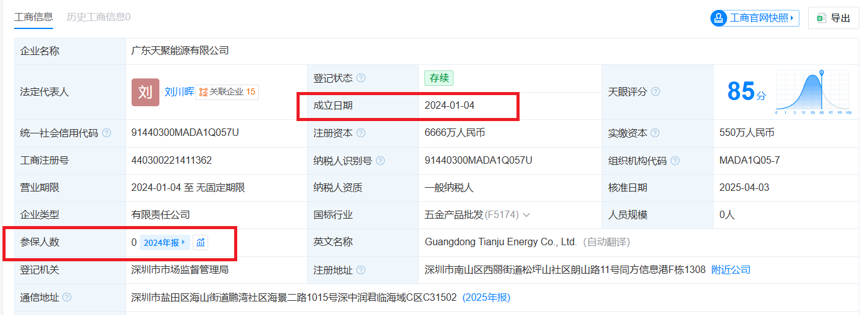Image resolution: width=868 pixels, height=315 pixels.
Task: Select organization code MADA1Q05-7
Action: [749, 161]
